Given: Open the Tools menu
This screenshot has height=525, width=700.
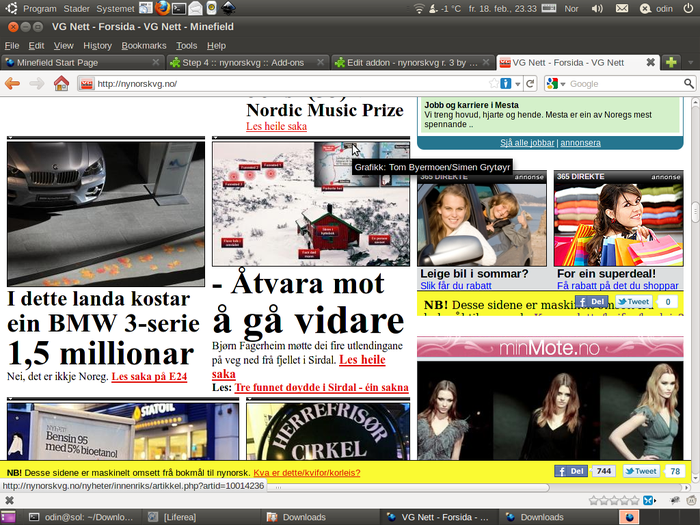Looking at the screenshot, I should pyautogui.click(x=186, y=46).
